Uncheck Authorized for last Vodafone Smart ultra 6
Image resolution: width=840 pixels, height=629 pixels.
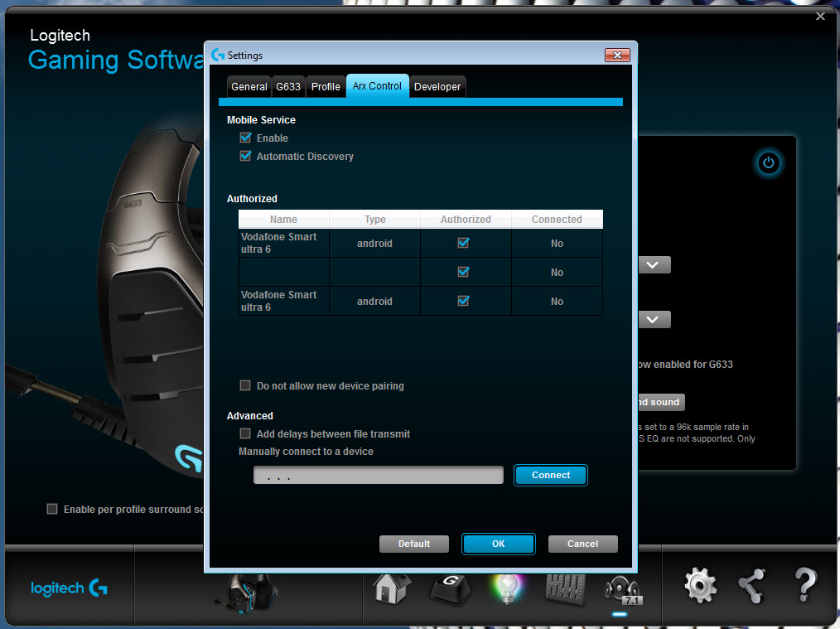pos(463,301)
